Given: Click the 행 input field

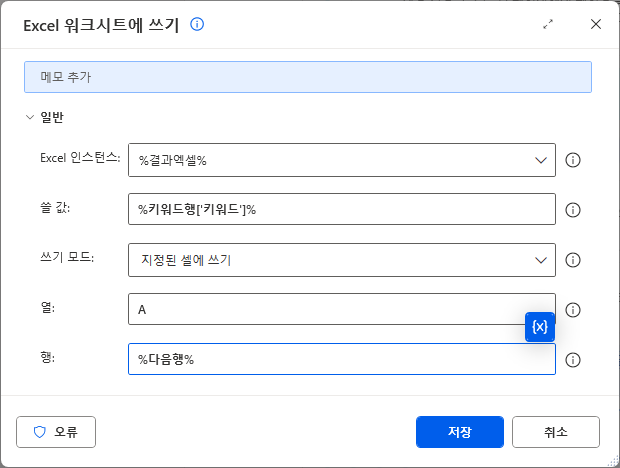Looking at the screenshot, I should pyautogui.click(x=342, y=359).
